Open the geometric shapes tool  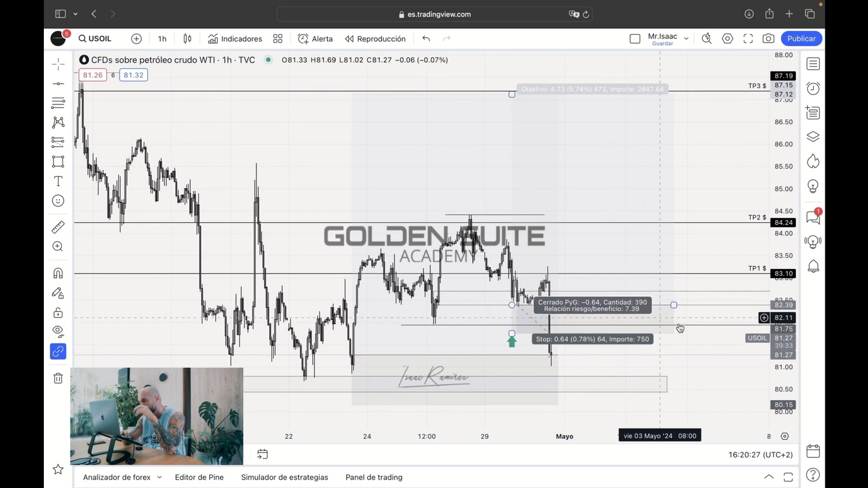pos(58,161)
